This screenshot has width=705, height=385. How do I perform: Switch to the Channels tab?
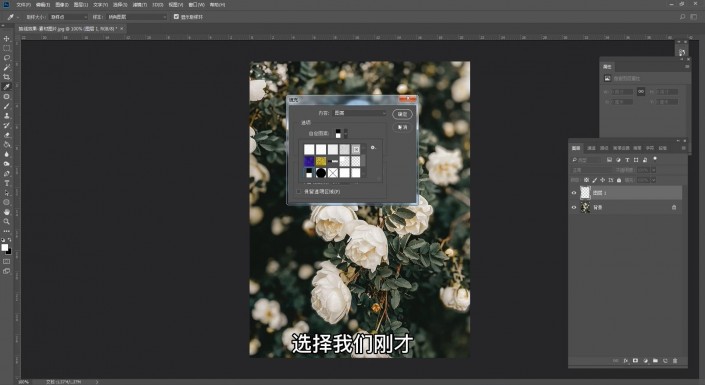(x=591, y=148)
